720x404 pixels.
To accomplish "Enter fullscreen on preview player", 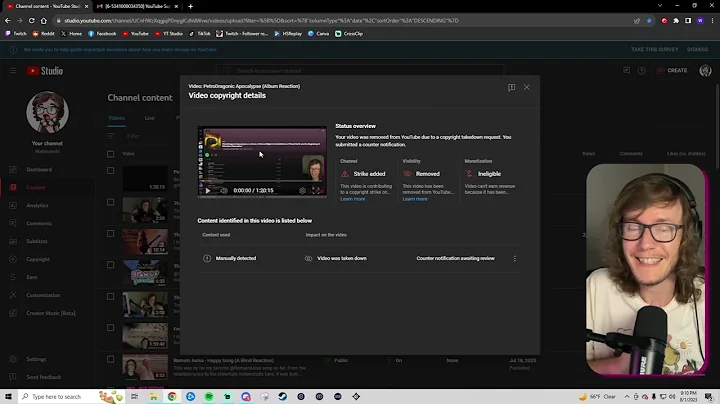I will 316,191.
